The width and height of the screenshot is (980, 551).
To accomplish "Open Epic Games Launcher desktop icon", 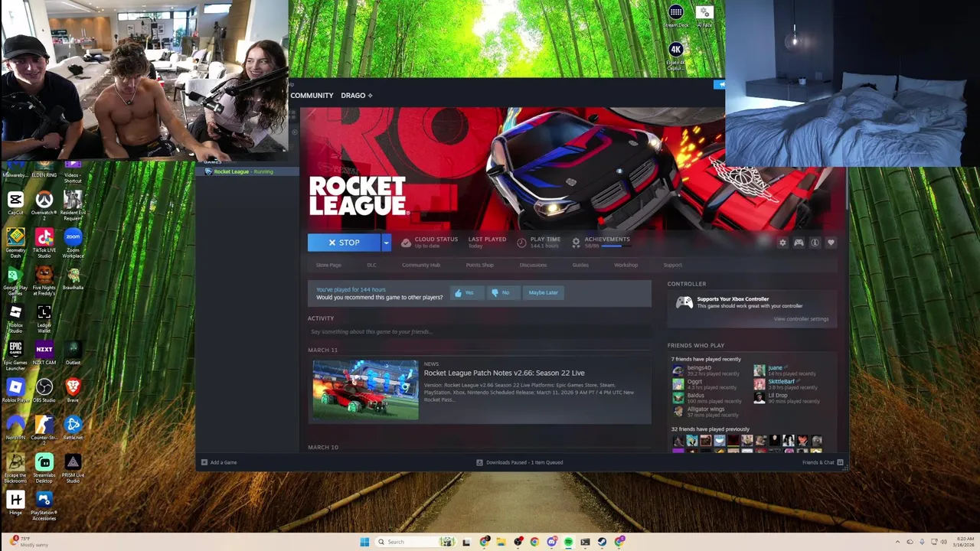I will coord(15,355).
